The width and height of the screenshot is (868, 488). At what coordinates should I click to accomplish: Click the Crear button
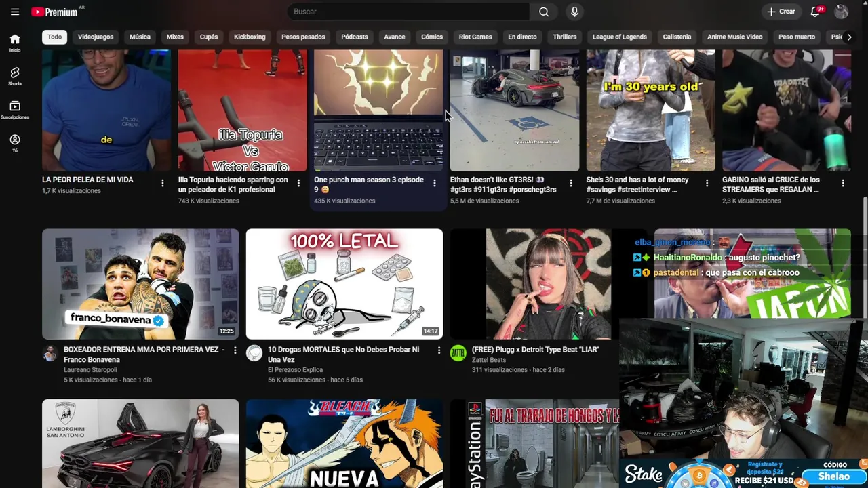point(781,12)
